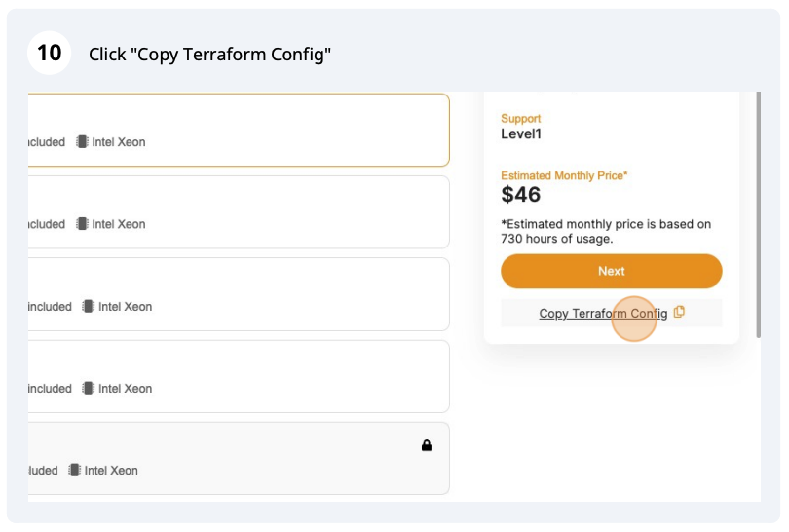Click the copy icon beside Copy Terraform Config
This screenshot has height=532, width=789.
point(679,312)
